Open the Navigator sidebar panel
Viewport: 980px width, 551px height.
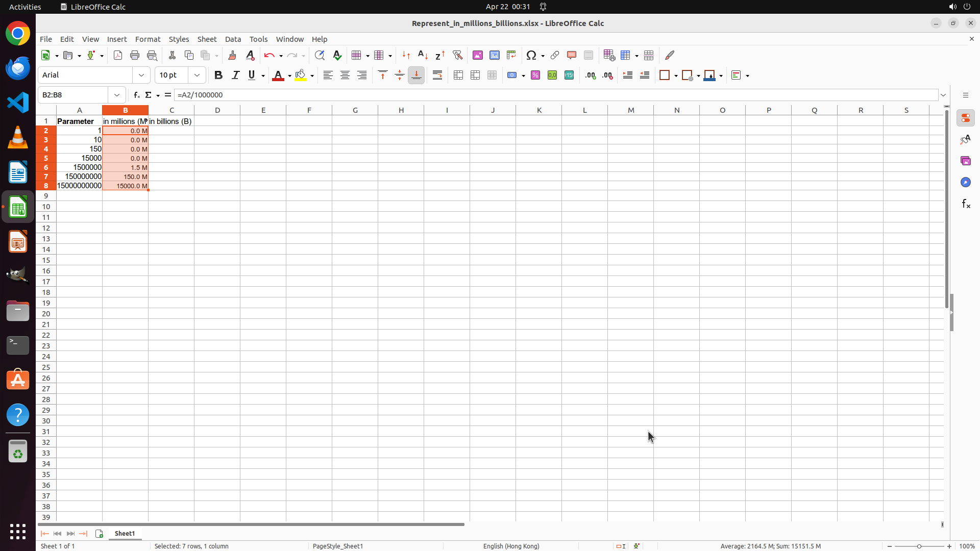click(965, 182)
